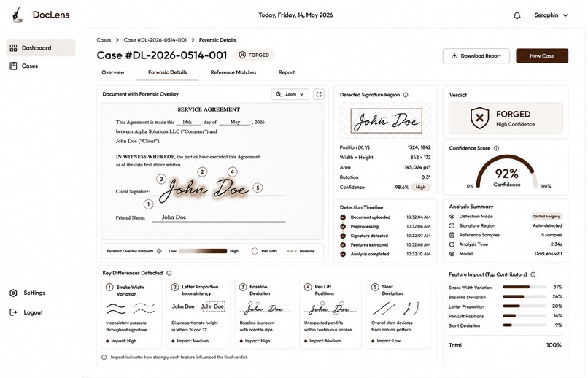This screenshot has width=588, height=378.
Task: Click the John Doe signature thumbnail
Action: [x=386, y=120]
